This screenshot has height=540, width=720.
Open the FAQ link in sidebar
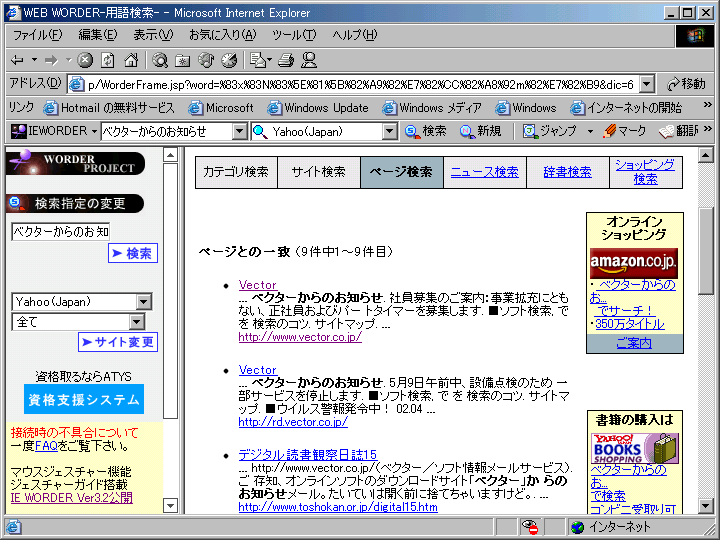46,446
